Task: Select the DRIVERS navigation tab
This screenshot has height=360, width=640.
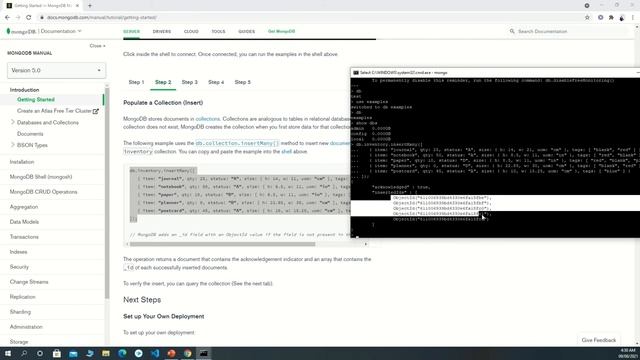Action: [162, 31]
